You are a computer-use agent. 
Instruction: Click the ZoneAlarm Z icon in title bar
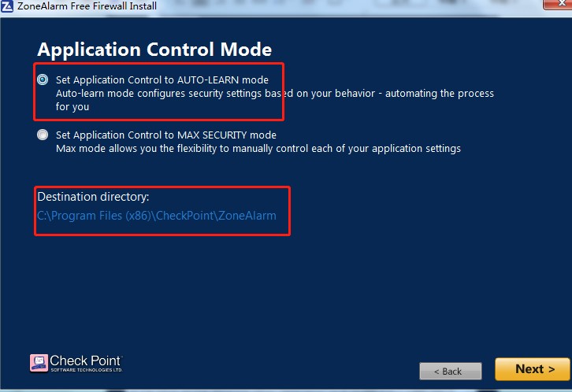coord(6,6)
